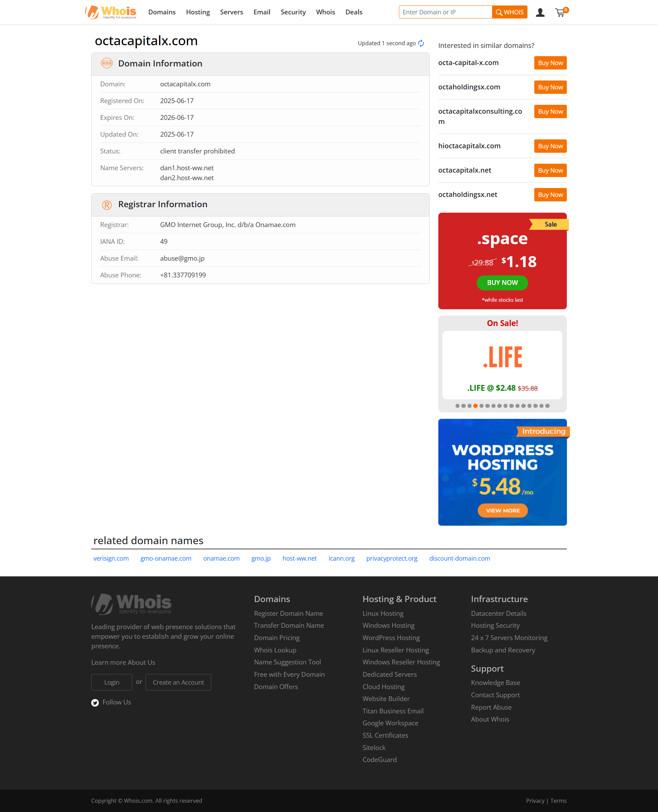Click the footer Login button

(x=112, y=682)
